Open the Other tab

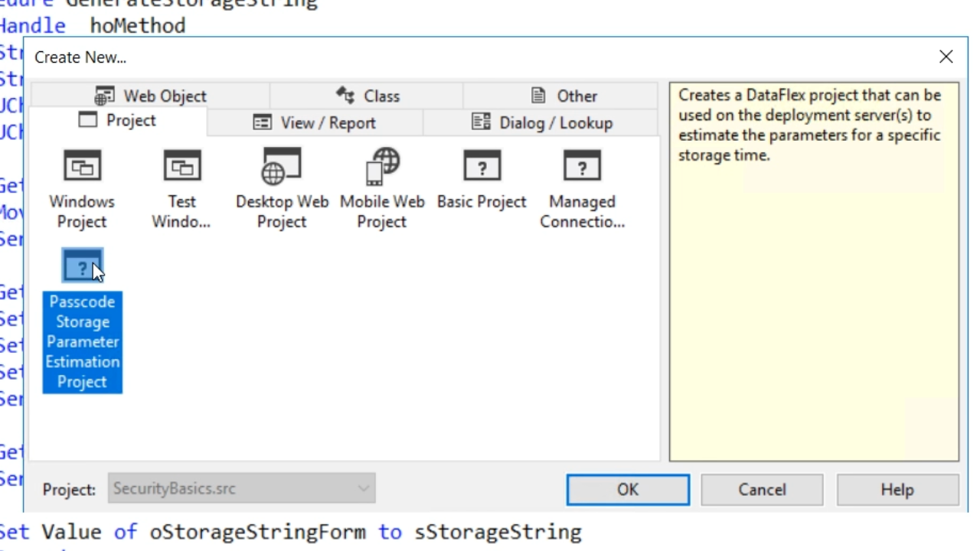coord(563,96)
